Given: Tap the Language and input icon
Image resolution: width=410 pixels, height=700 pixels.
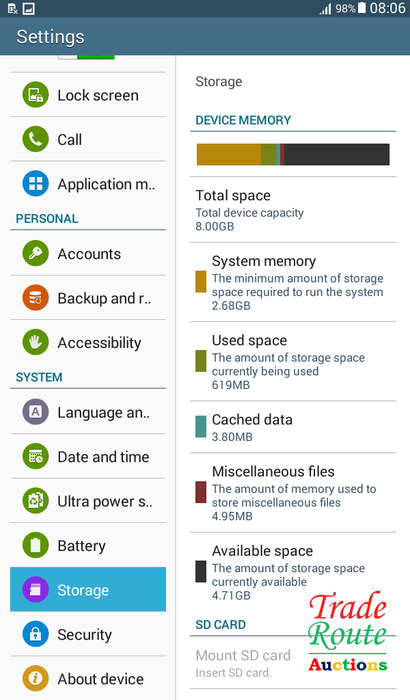Looking at the screenshot, I should click(x=35, y=412).
